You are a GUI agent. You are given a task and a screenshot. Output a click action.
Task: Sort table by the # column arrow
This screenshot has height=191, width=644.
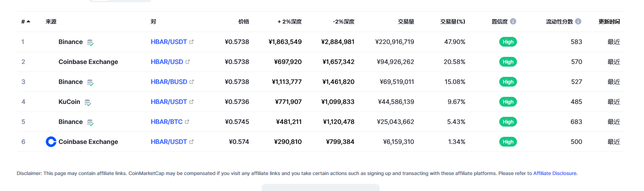(x=28, y=21)
